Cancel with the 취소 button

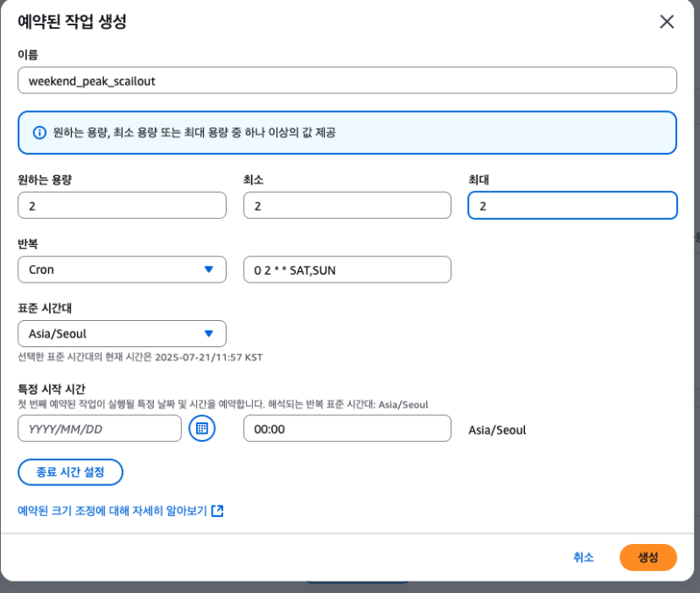click(584, 557)
